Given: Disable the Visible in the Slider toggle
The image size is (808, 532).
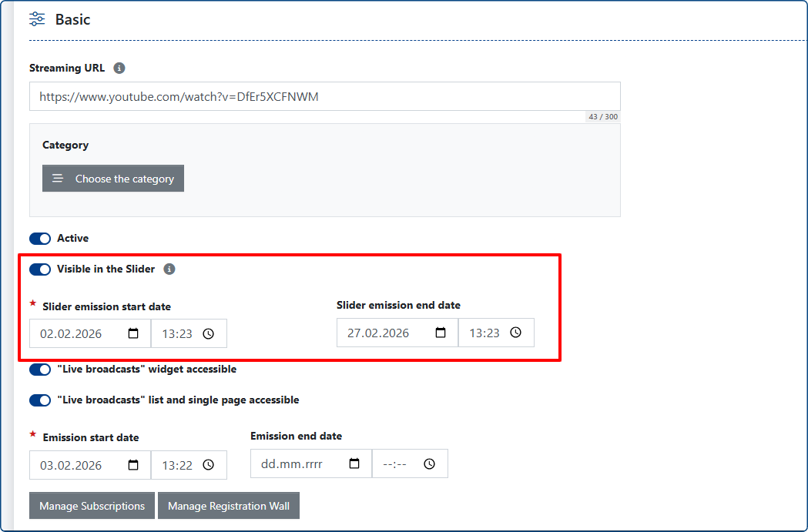Looking at the screenshot, I should coord(40,269).
